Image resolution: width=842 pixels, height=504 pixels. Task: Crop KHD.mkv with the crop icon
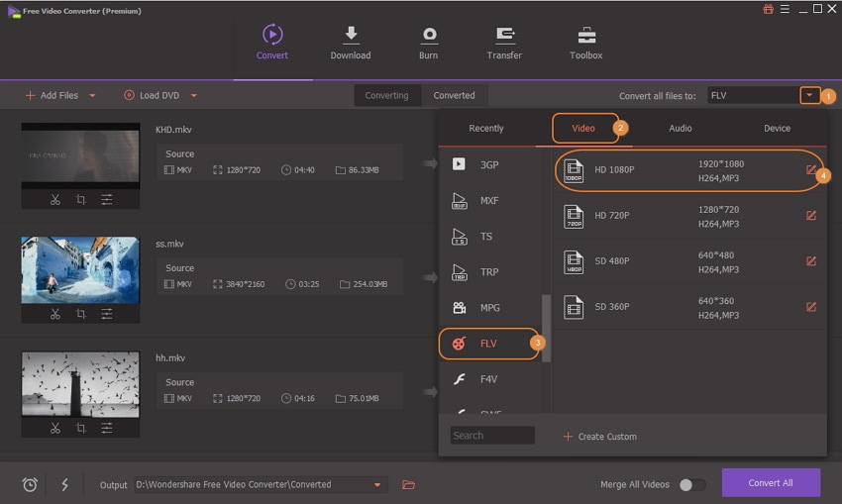pos(80,200)
